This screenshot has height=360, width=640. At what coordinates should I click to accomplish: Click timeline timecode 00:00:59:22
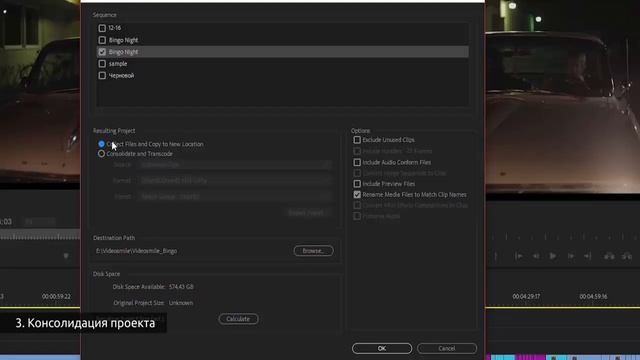tap(56, 296)
